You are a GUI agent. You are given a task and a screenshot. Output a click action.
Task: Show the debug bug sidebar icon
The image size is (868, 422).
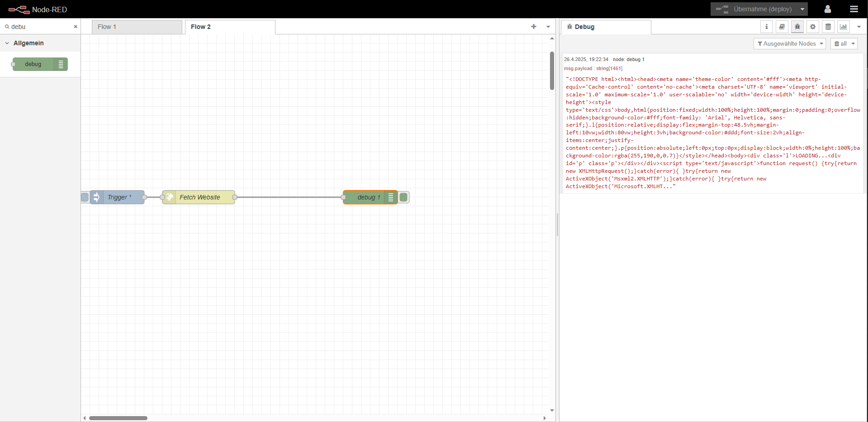pyautogui.click(x=797, y=27)
